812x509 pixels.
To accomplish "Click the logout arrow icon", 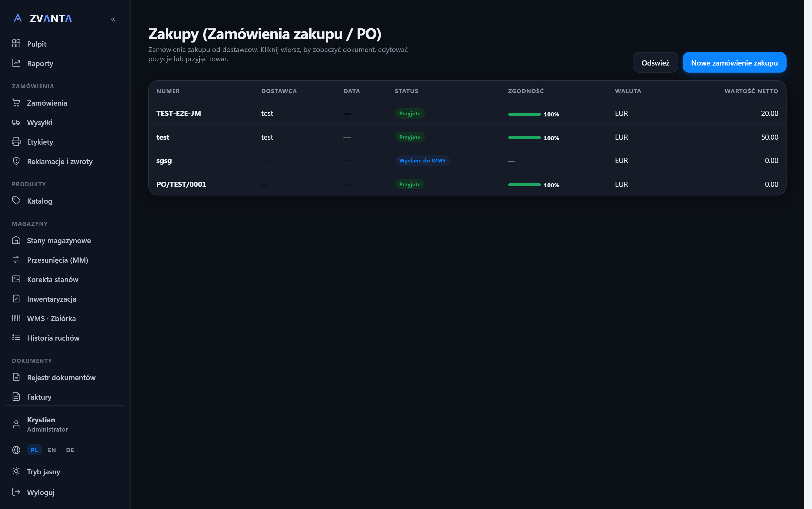I will 16,492.
